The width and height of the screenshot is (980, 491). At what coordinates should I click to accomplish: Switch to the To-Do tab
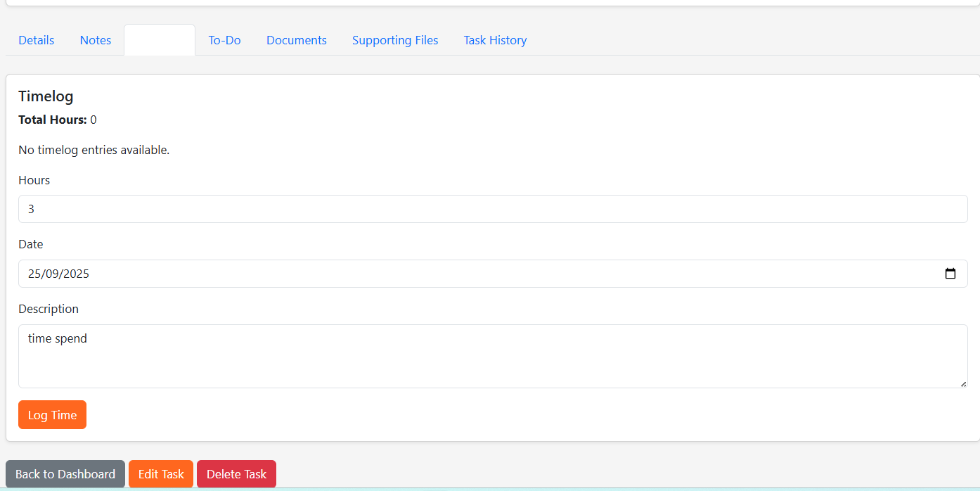224,40
